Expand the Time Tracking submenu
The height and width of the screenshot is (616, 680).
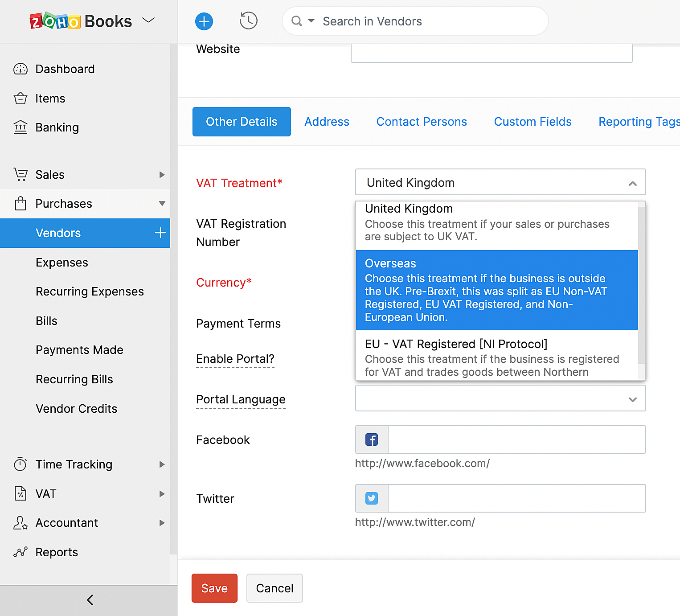[162, 464]
